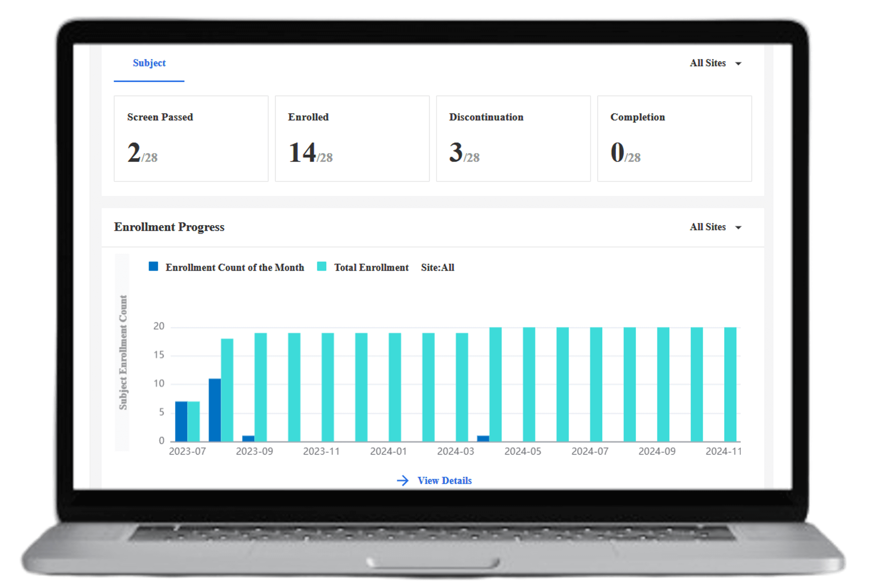Click the View Details arrow icon

pyautogui.click(x=403, y=481)
